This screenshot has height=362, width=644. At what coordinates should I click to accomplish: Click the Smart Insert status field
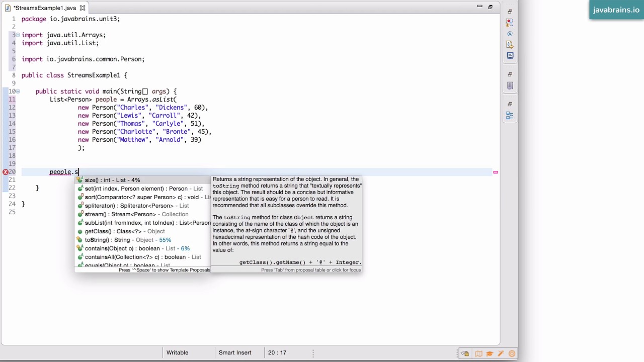pos(235,352)
